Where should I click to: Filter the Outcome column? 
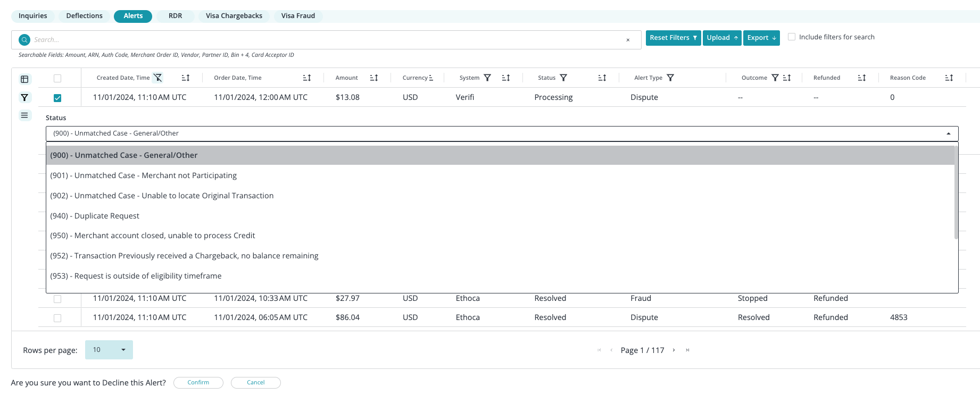(x=775, y=78)
